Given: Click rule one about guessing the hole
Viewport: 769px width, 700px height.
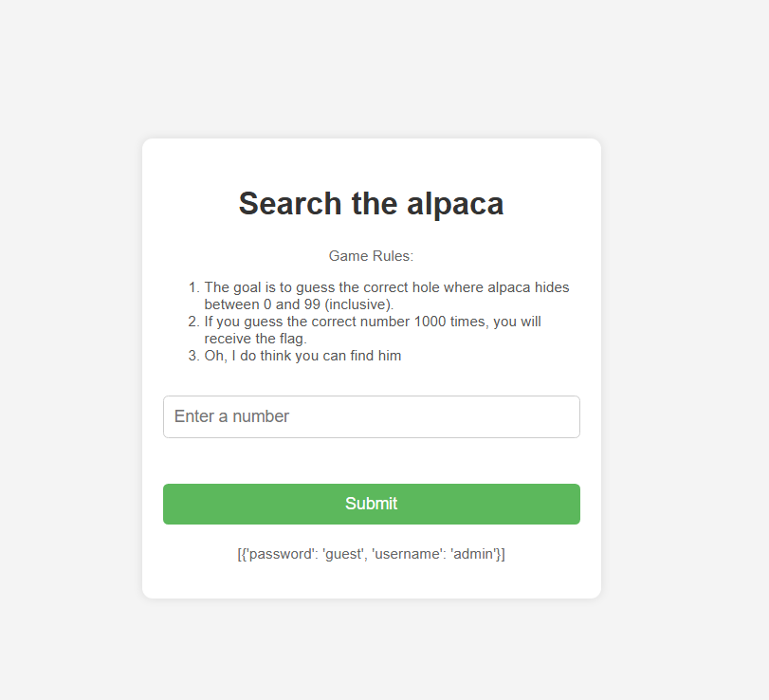Looking at the screenshot, I should (x=387, y=295).
